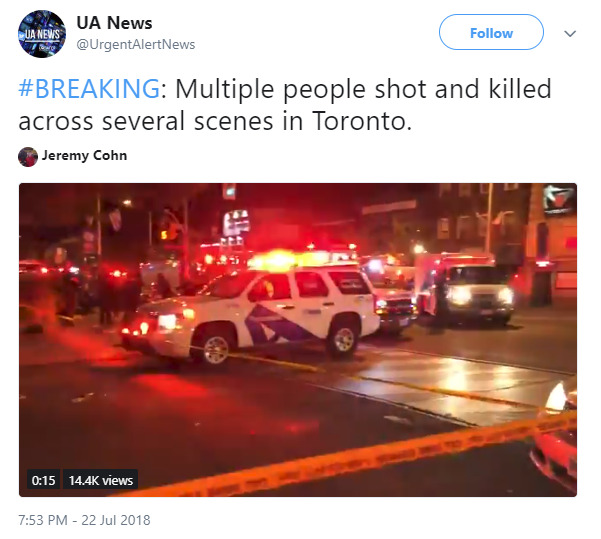Open the #BREAKING hashtag link
This screenshot has height=539, width=601.
tap(89, 89)
